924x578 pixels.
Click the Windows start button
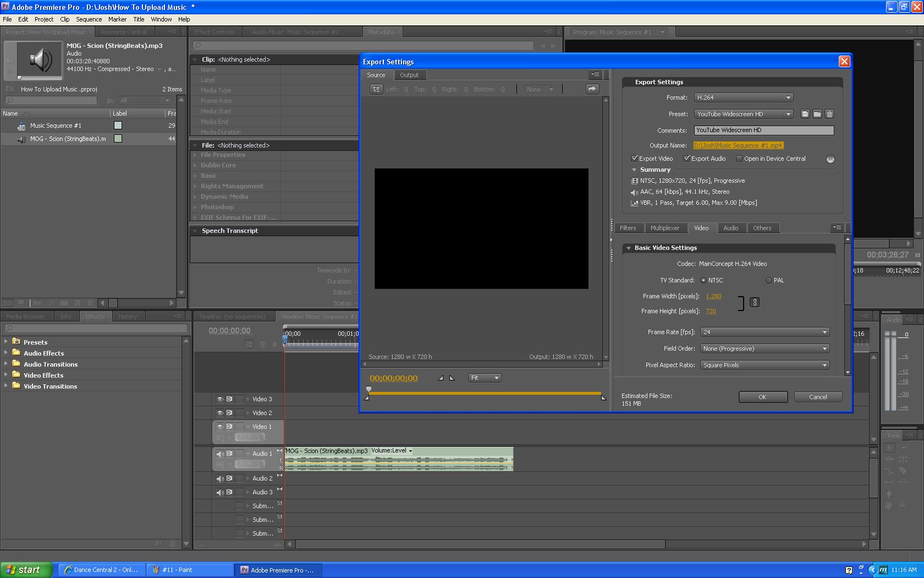point(26,570)
